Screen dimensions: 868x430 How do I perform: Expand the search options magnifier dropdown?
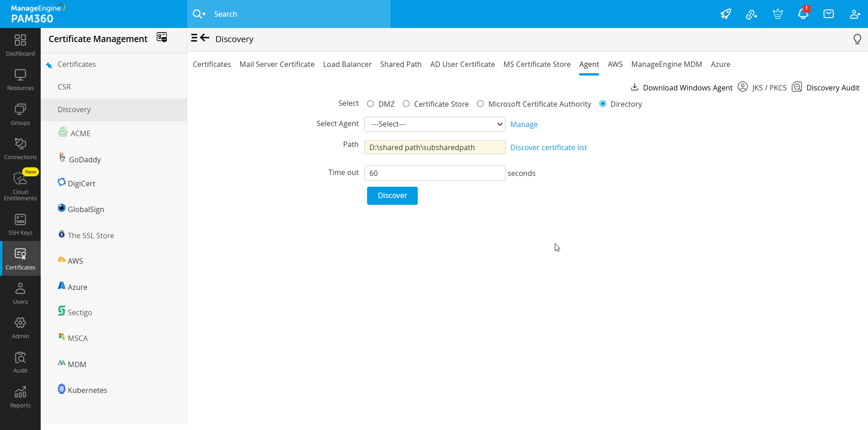pyautogui.click(x=199, y=14)
